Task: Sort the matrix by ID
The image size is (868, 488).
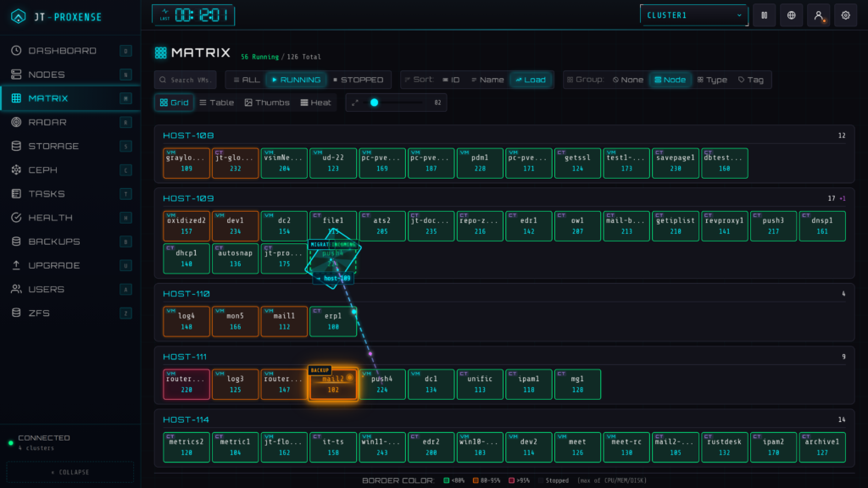Action: click(x=451, y=80)
